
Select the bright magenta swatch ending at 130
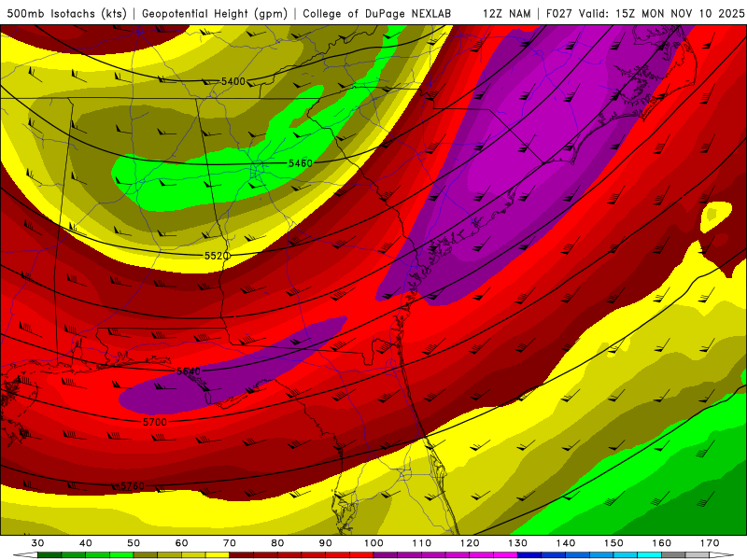coord(505,554)
